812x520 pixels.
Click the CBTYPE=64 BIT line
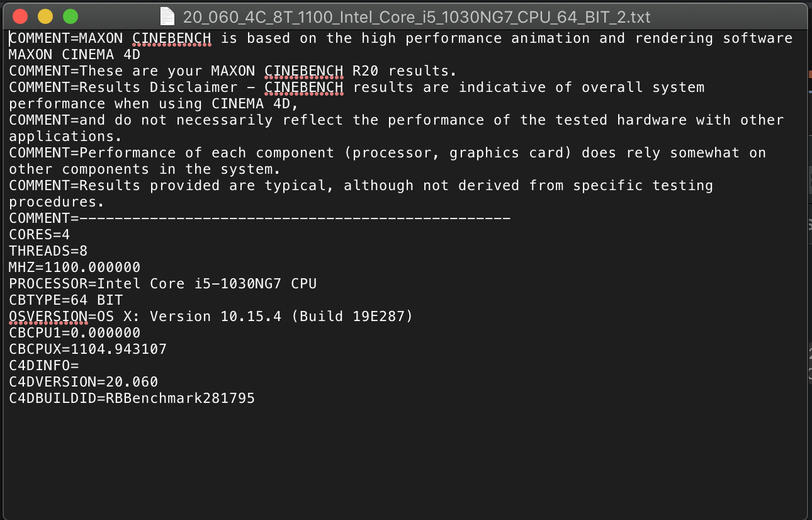pos(65,300)
